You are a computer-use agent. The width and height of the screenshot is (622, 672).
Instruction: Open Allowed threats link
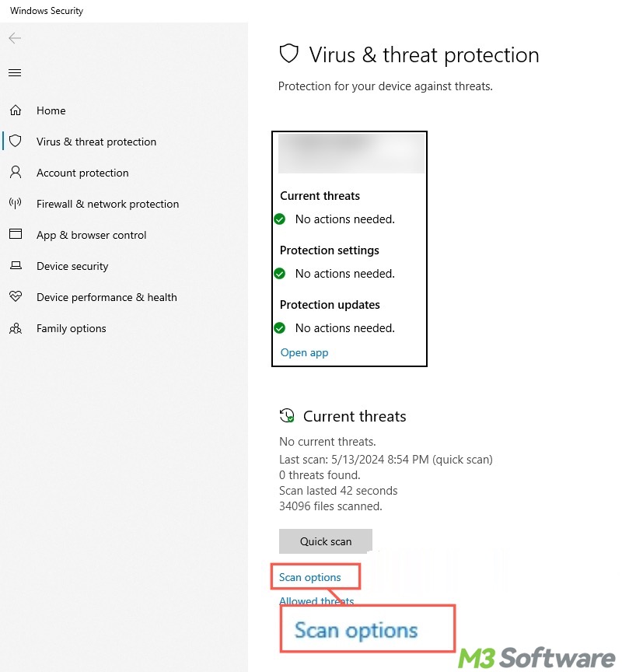click(x=316, y=600)
